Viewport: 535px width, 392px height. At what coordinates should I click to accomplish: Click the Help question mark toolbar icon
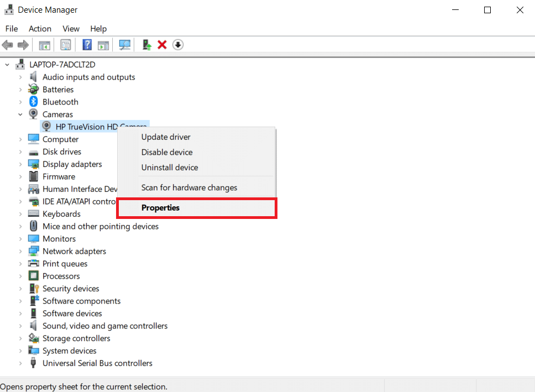pyautogui.click(x=87, y=45)
